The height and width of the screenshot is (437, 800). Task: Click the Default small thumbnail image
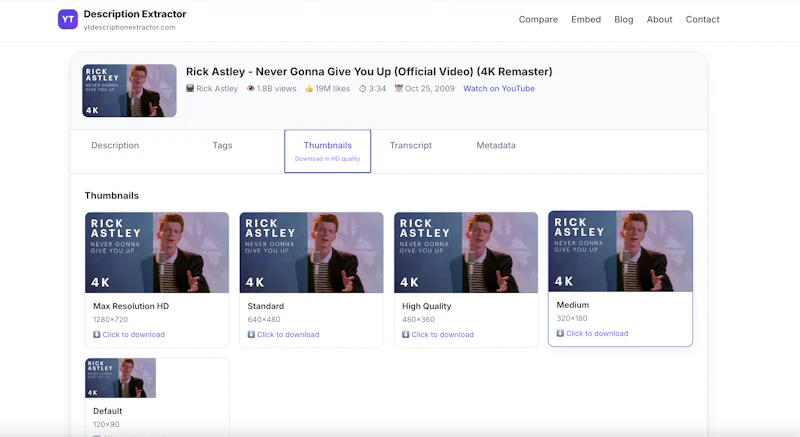[x=120, y=378]
